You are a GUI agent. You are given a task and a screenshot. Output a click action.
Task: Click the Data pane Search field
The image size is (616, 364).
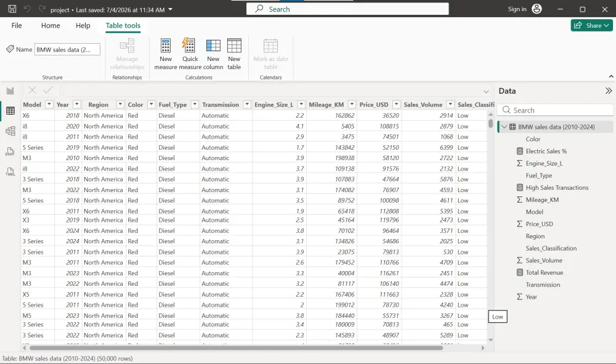tap(555, 110)
